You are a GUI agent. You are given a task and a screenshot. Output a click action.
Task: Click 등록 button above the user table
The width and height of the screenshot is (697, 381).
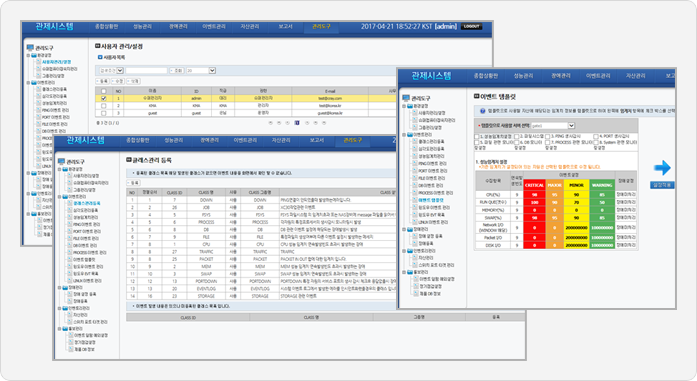tap(103, 81)
